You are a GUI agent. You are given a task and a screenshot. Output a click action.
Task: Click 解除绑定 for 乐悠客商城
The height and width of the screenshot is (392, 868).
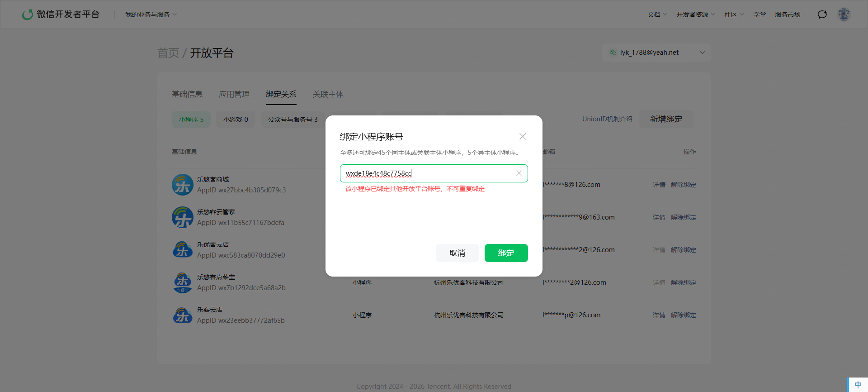(684, 185)
